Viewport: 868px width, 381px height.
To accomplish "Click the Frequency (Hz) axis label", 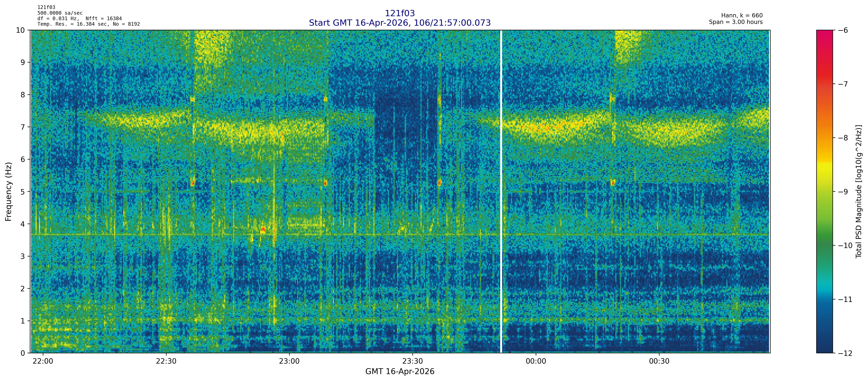I will point(8,192).
